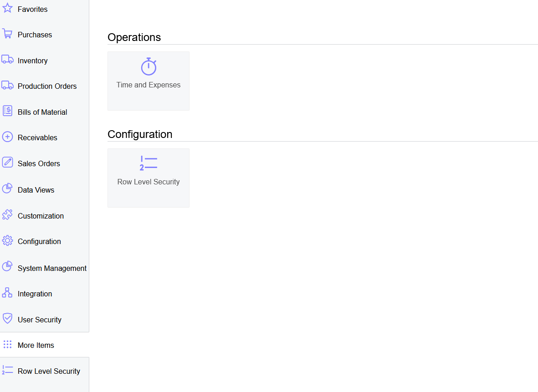Open Sales Orders from the sidebar
The height and width of the screenshot is (392, 538).
[x=39, y=163]
